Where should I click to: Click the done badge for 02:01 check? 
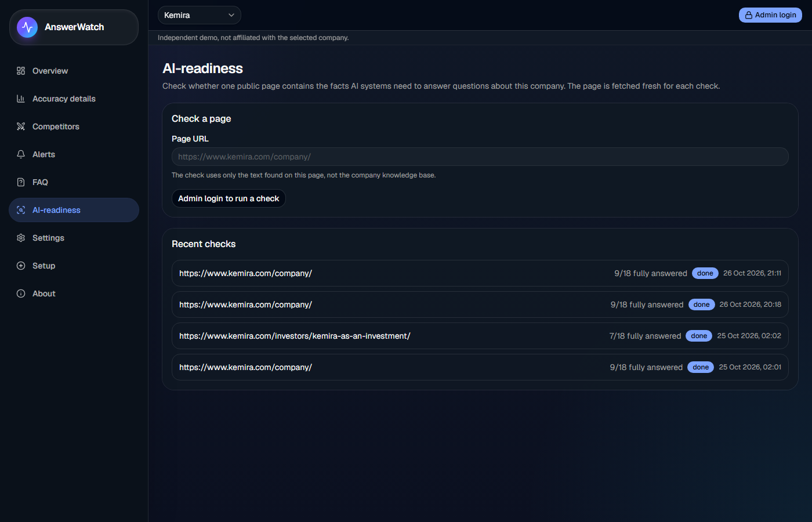coord(701,367)
